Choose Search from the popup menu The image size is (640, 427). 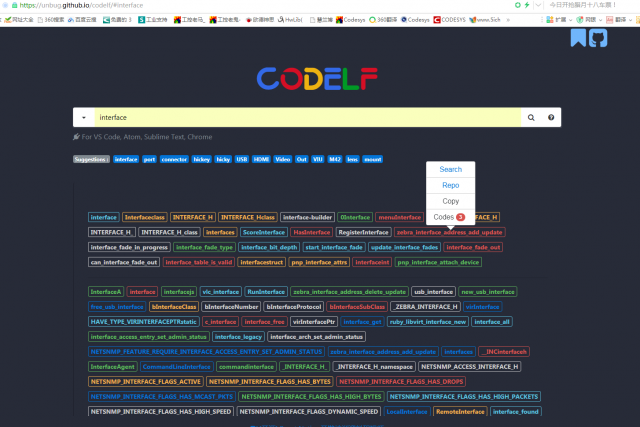450,169
